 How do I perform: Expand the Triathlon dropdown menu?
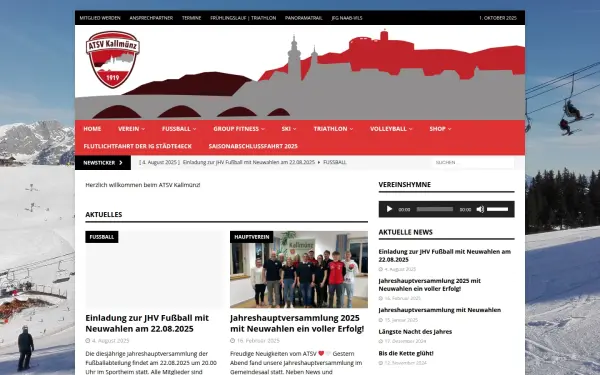coord(333,129)
